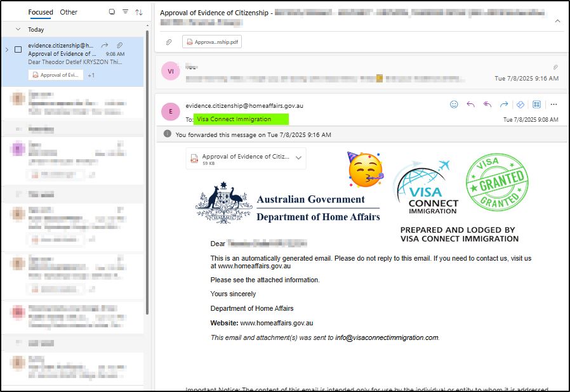Click the message list vertical scrollbar

[x=147, y=172]
